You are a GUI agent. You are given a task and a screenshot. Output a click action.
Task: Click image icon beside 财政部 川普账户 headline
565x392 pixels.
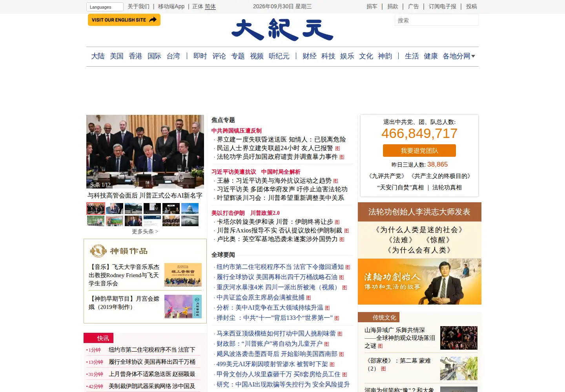point(326,344)
